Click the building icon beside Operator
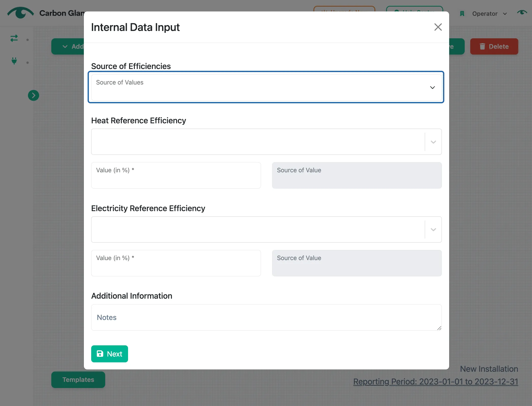This screenshot has height=406, width=532. coord(462,14)
